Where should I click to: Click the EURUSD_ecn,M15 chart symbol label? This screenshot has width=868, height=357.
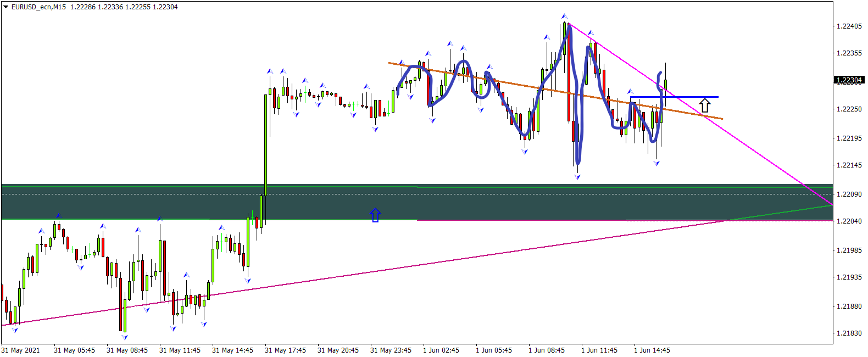coord(38,7)
